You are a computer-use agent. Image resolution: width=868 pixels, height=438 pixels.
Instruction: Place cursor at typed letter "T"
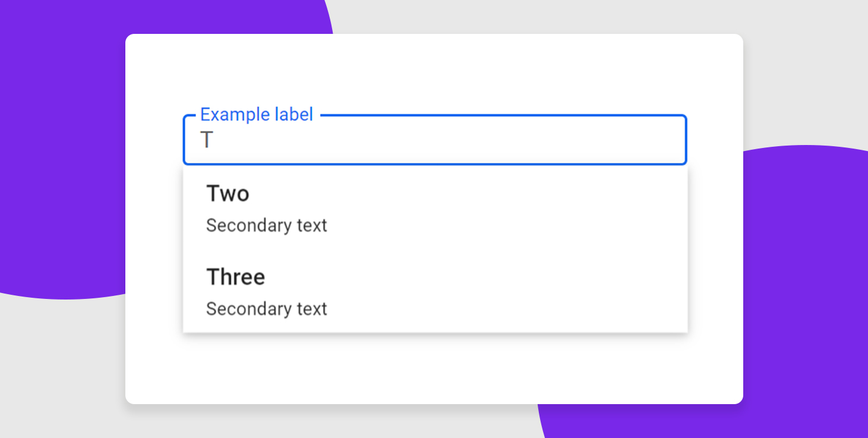207,140
